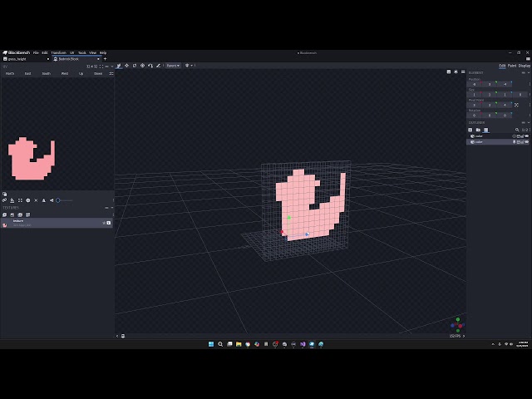532x399 pixels.
Task: Click the UV link icon in UV toolbar
Action: click(4, 200)
